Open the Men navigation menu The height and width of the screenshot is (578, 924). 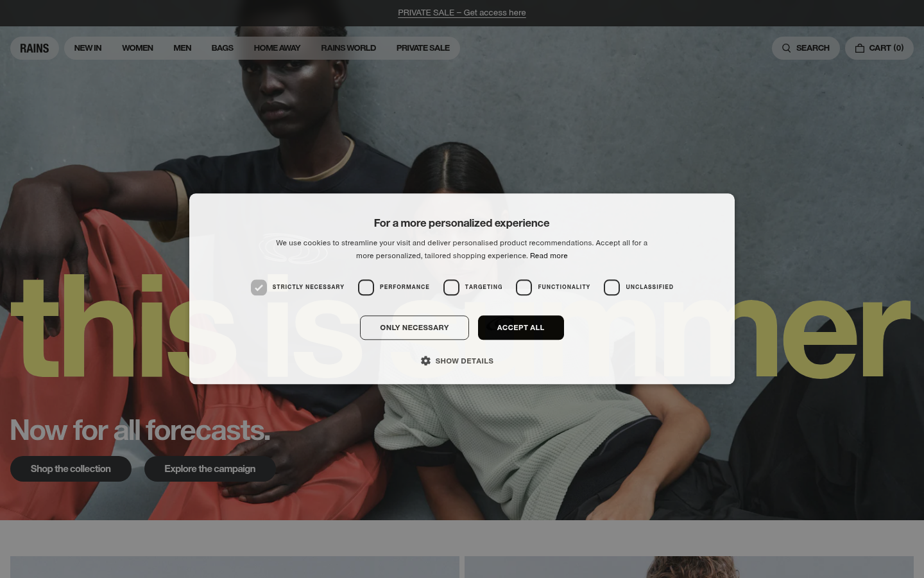(182, 48)
